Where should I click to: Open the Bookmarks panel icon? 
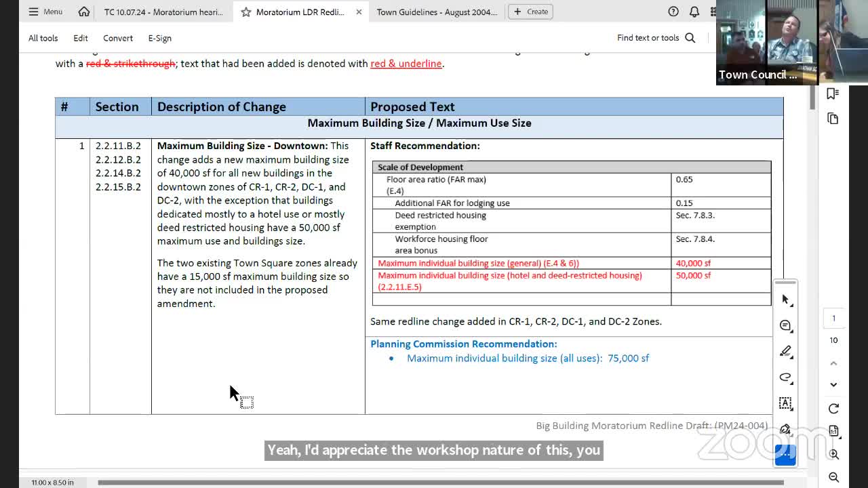(x=833, y=94)
